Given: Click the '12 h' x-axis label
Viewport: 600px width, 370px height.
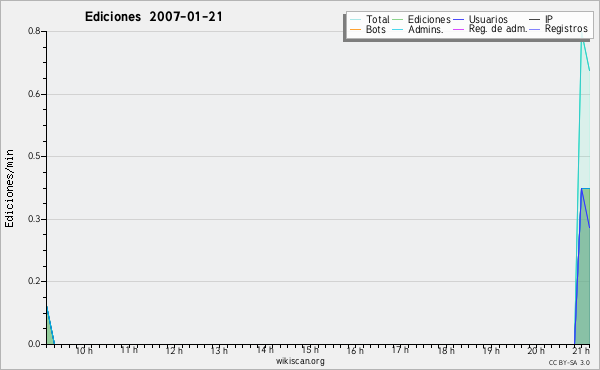Looking at the screenshot, I should pyautogui.click(x=174, y=350).
